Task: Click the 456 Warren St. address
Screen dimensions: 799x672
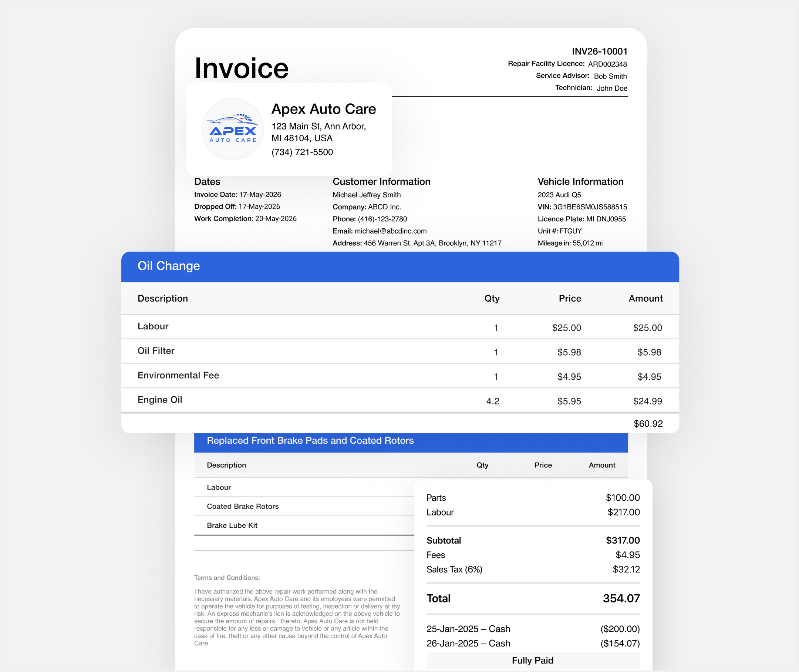Action: pos(433,243)
